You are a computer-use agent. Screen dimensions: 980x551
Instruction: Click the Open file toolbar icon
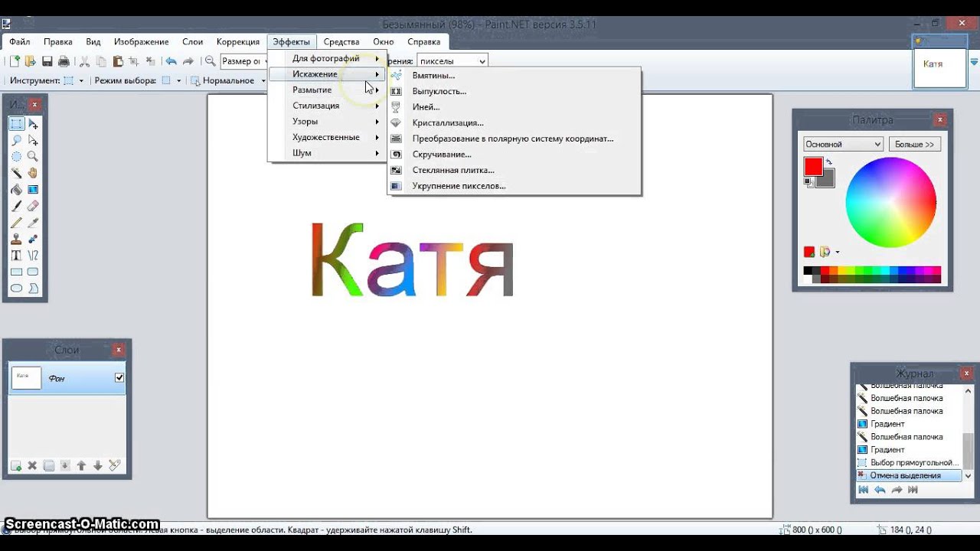(x=30, y=61)
